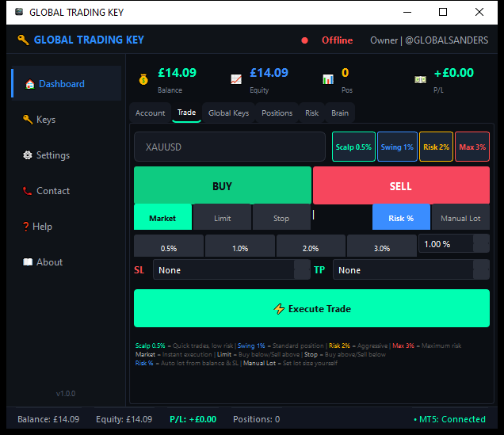Click Owner | @GLOBALSANDERS text
Image resolution: width=504 pixels, height=435 pixels.
pyautogui.click(x=429, y=40)
